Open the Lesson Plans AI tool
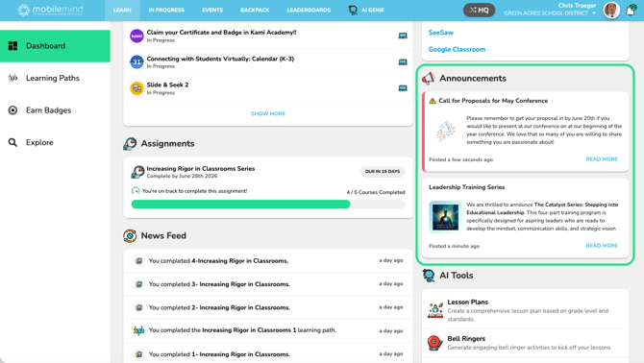Viewport: 644px width, 363px height. tap(526, 310)
